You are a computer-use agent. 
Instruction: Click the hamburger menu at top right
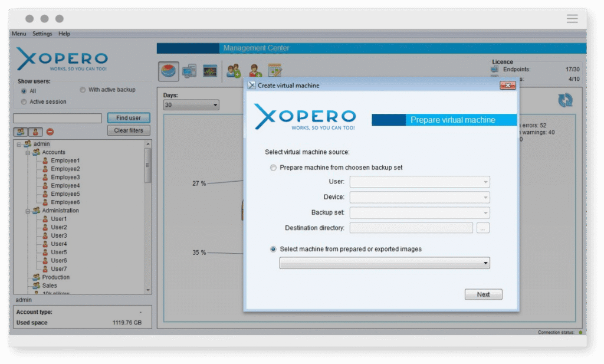572,18
